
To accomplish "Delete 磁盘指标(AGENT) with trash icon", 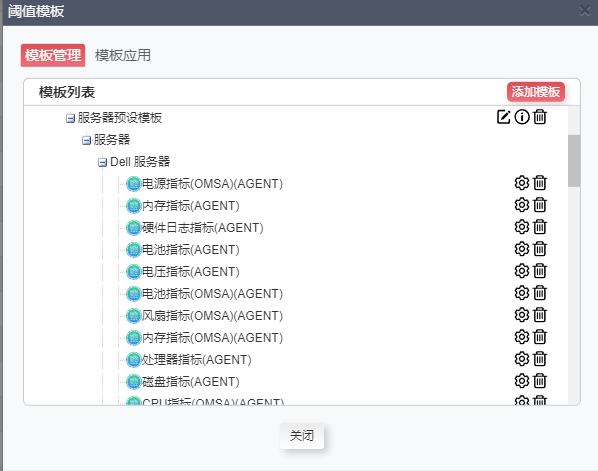I will point(540,381).
